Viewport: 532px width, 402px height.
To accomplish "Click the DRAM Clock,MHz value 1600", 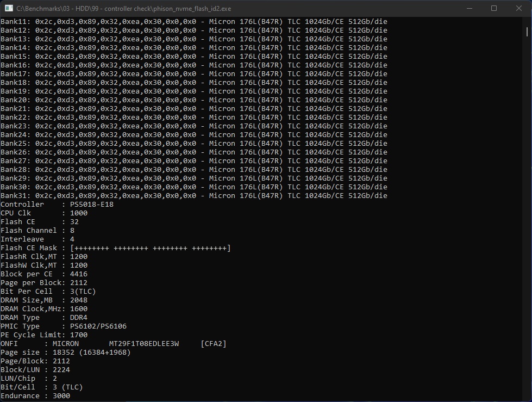I will click(79, 310).
